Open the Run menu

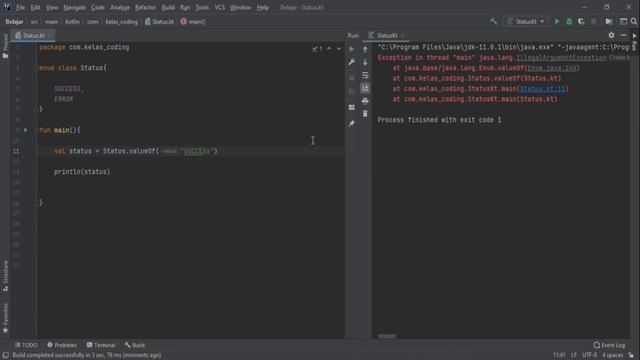click(185, 7)
